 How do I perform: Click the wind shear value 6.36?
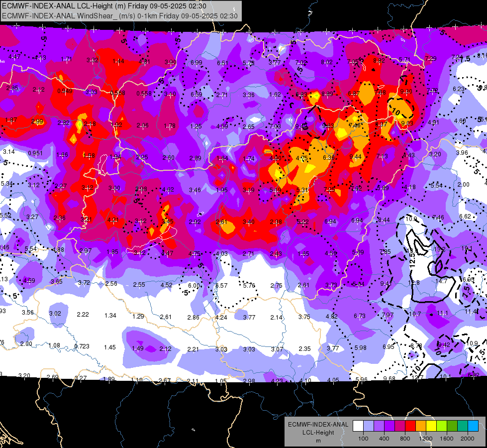pyautogui.click(x=329, y=158)
